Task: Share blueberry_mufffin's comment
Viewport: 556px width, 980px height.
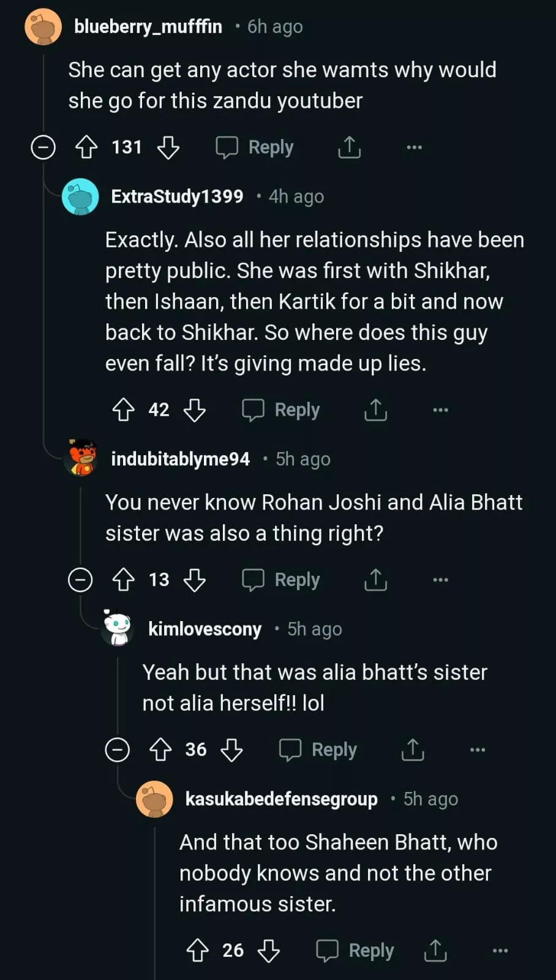Action: (350, 148)
